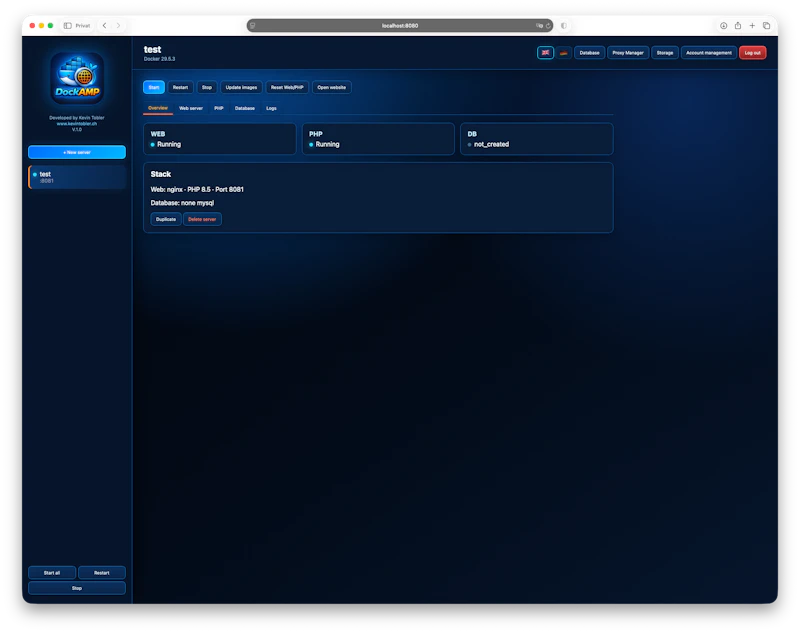Open www.kevintobler.ch link
This screenshot has width=800, height=633.
(77, 123)
